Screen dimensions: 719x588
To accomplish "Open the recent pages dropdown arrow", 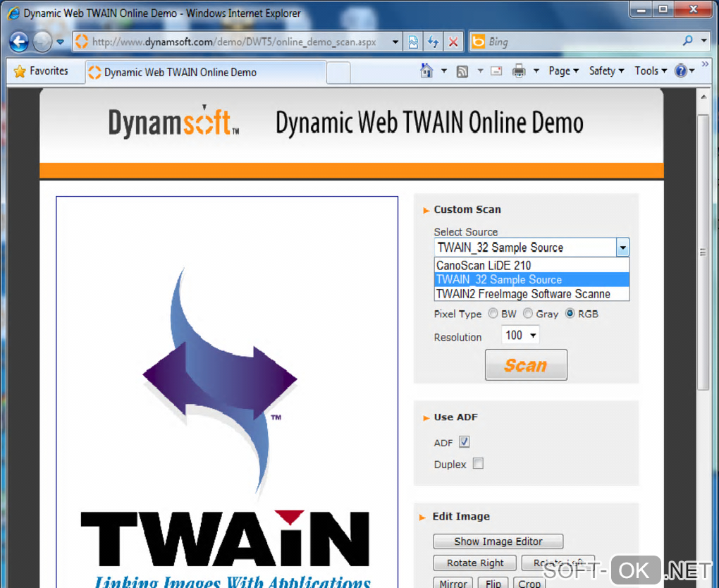I will [60, 42].
